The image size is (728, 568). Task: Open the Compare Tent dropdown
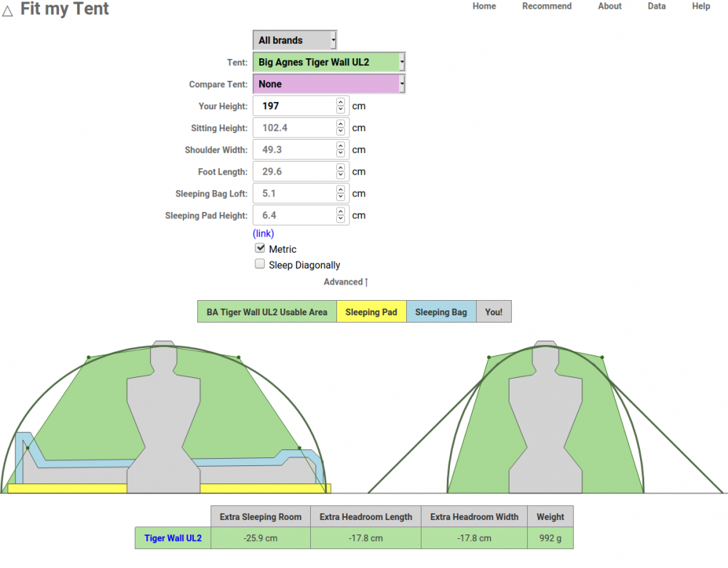click(x=329, y=84)
